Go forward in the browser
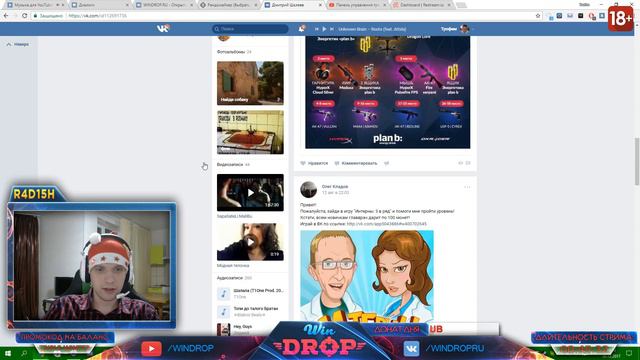This screenshot has width=640, height=360. point(16,16)
